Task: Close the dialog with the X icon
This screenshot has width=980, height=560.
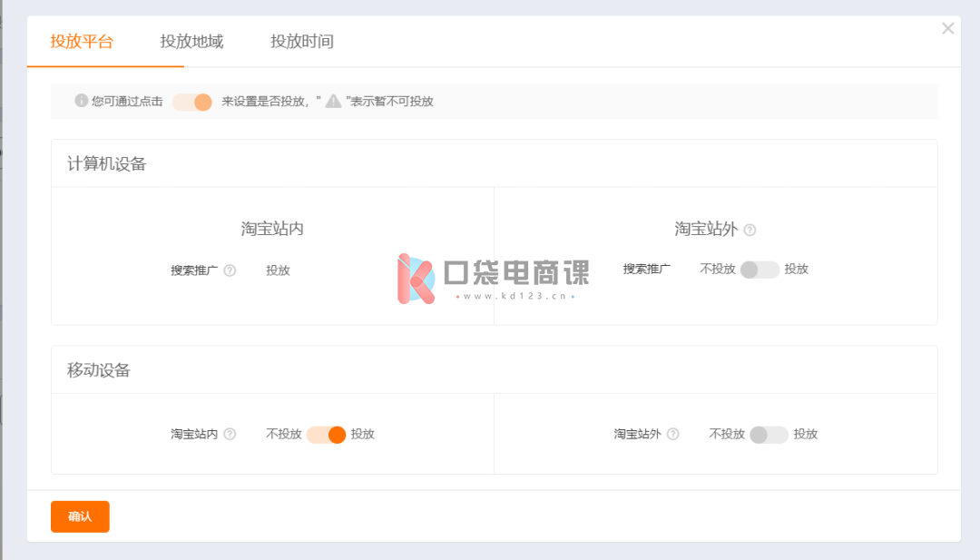Action: pyautogui.click(x=947, y=29)
